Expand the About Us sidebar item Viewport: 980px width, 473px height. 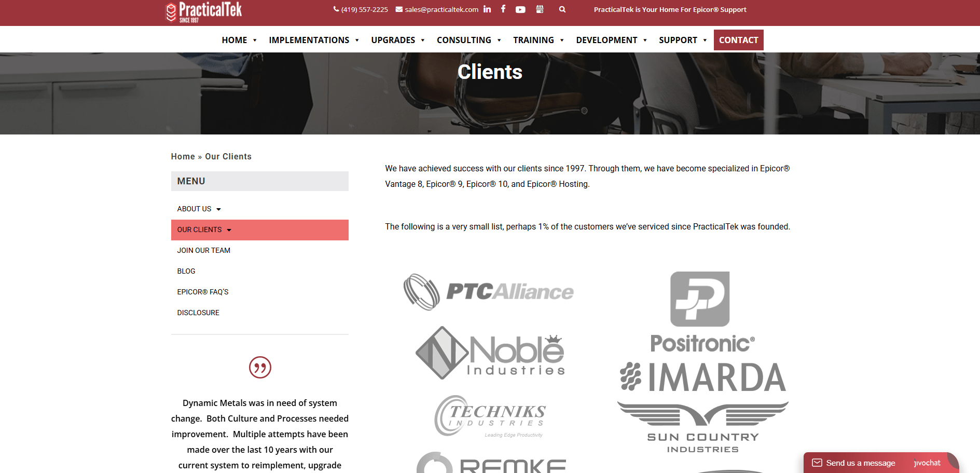218,209
